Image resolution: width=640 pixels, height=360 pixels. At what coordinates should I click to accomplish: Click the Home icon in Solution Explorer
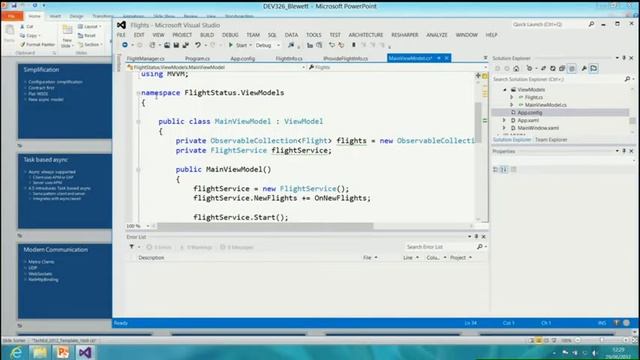pyautogui.click(x=516, y=69)
